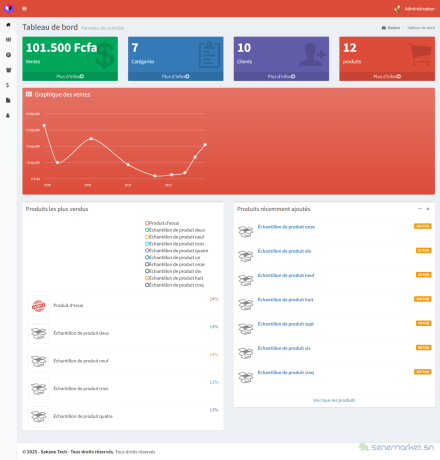The image size is (440, 460).
Task: Click the 24% value for Produit d'essai
Action: (x=214, y=299)
